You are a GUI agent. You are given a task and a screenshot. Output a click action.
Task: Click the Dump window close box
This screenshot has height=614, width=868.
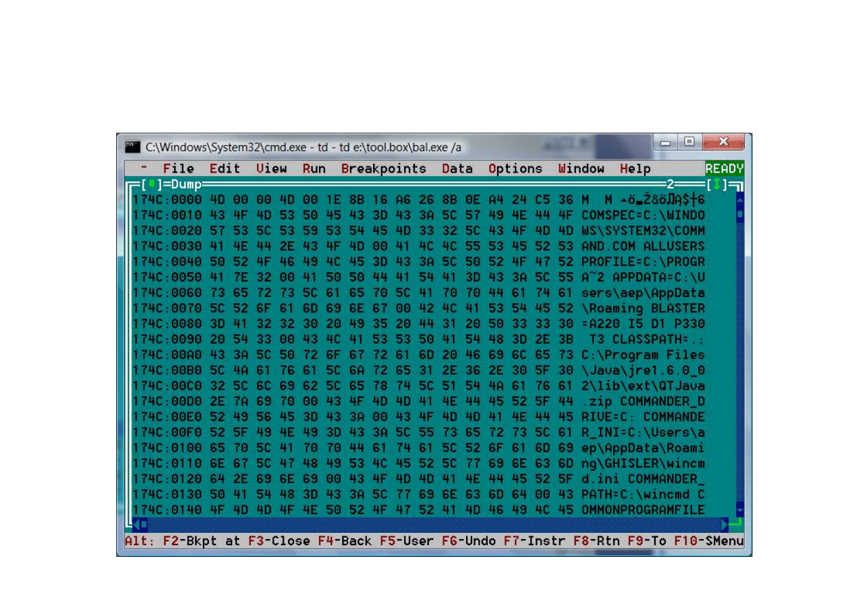click(x=152, y=184)
